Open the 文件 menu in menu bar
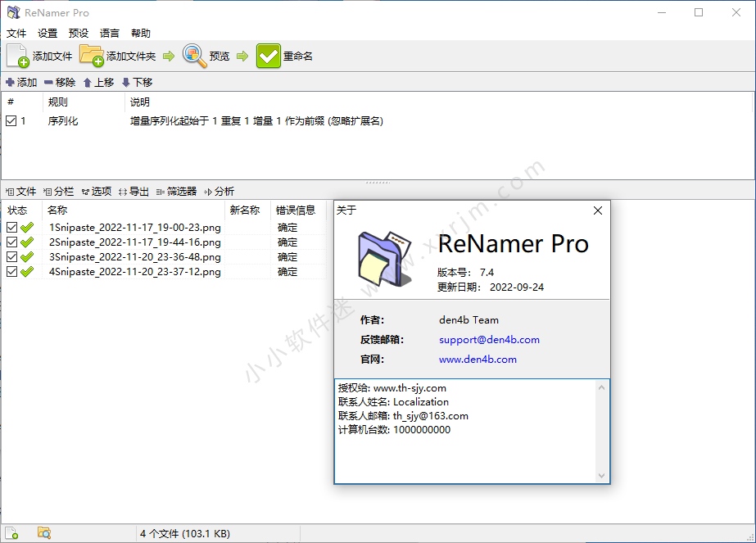Screen dimensions: 756x543 [16, 34]
